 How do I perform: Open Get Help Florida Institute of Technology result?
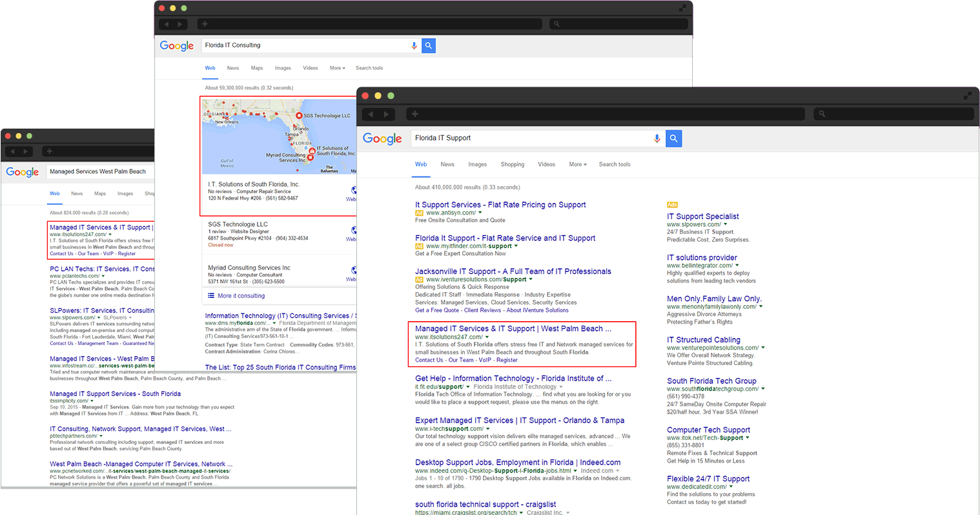[x=513, y=378]
